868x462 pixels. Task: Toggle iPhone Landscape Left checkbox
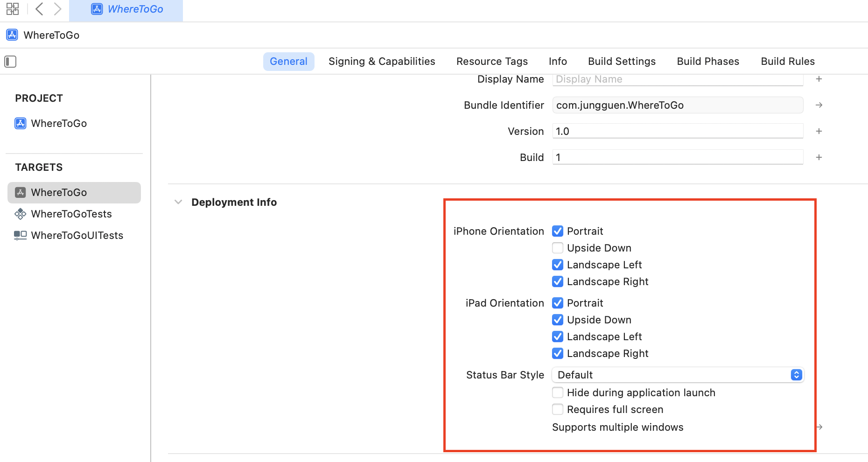click(x=557, y=265)
